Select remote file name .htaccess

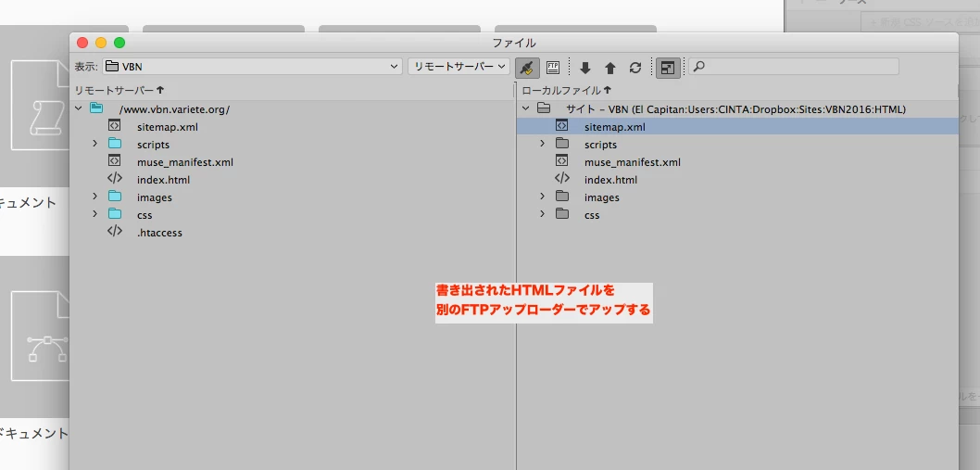(x=159, y=233)
